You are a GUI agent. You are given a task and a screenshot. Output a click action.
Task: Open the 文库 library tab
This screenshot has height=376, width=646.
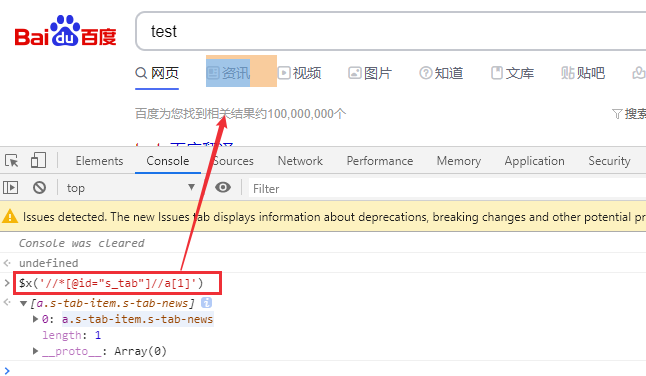[513, 73]
